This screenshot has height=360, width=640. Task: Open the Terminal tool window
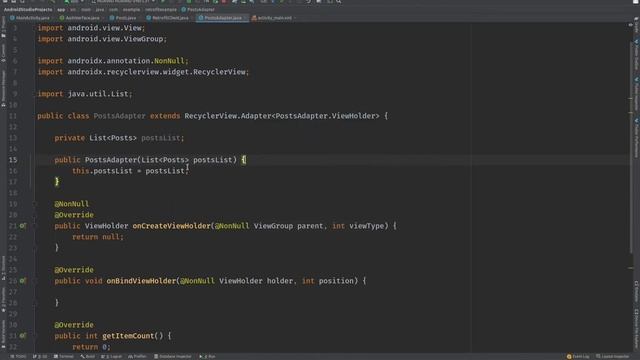64,357
